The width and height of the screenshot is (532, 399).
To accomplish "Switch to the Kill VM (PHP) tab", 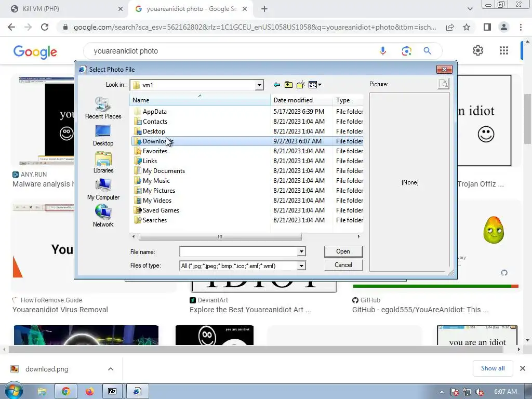I will [x=64, y=9].
